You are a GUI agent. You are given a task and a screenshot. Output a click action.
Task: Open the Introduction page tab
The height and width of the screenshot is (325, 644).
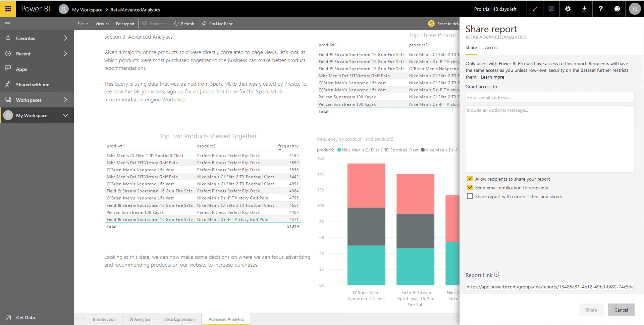point(104,319)
